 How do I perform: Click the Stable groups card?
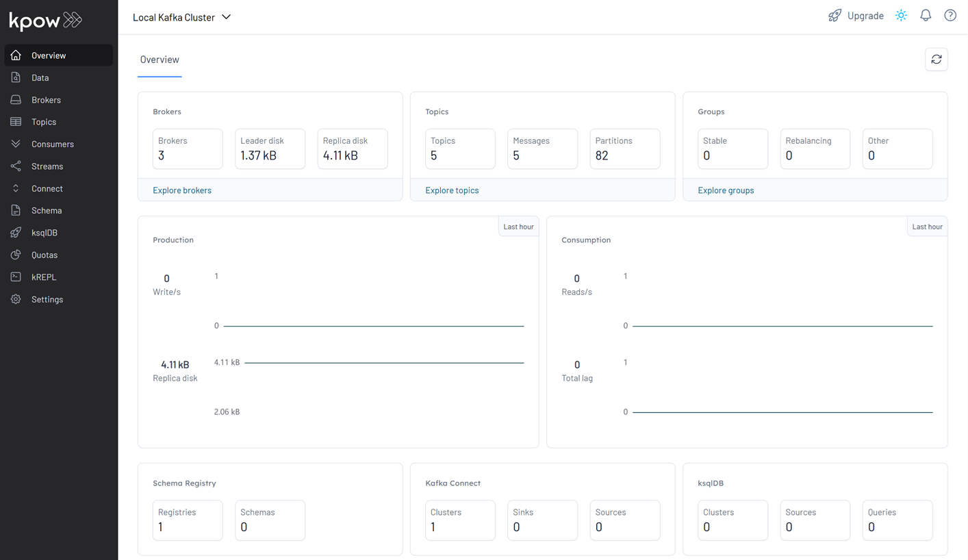(x=733, y=149)
